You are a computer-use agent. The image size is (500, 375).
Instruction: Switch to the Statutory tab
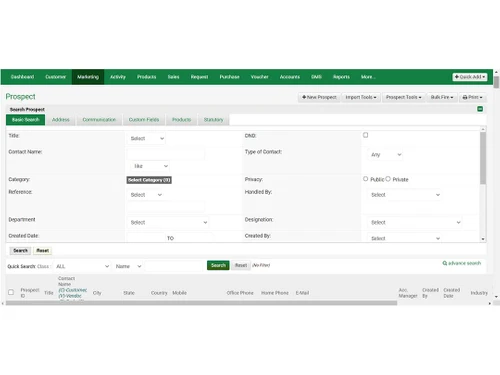[x=213, y=120]
